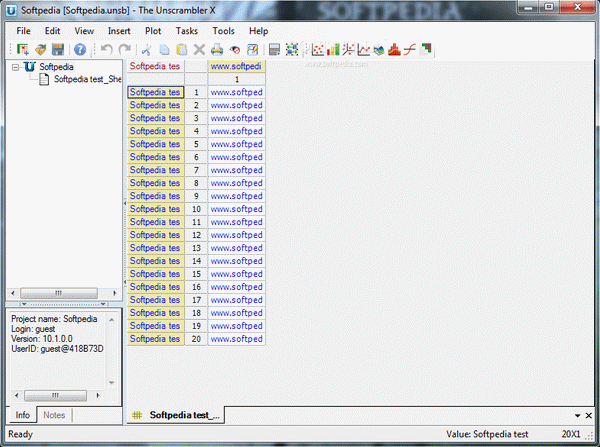Click the green-blue transform icon
Image resolution: width=600 pixels, height=447 pixels.
coord(292,49)
